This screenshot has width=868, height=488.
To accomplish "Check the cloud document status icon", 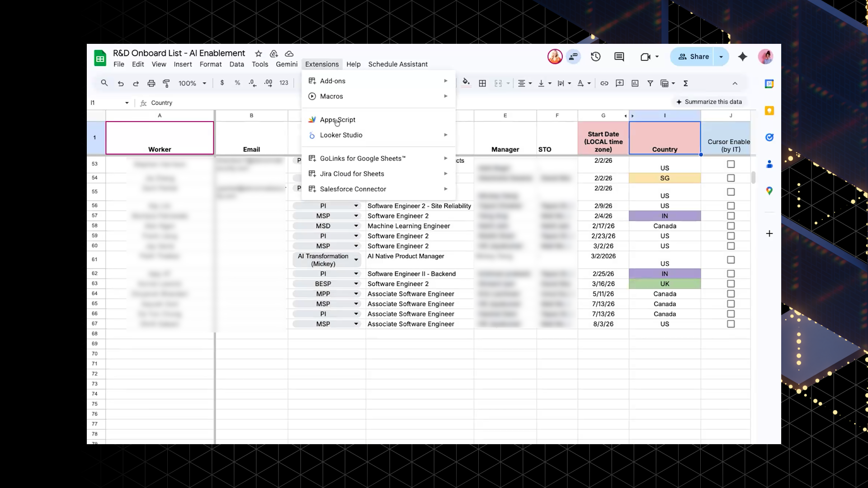I will coord(289,53).
